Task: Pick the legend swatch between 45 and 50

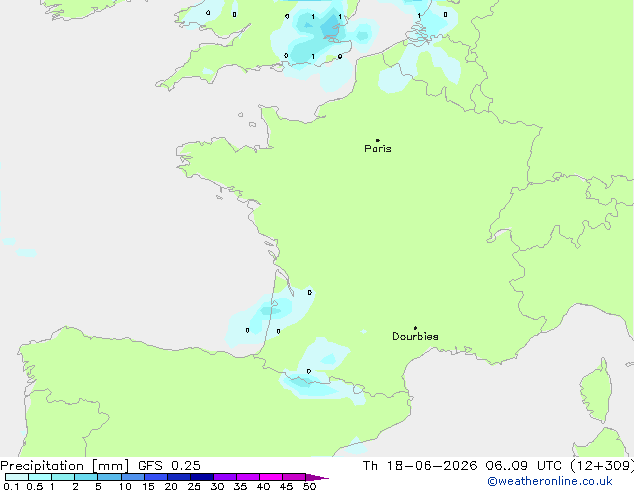Action: [294, 477]
